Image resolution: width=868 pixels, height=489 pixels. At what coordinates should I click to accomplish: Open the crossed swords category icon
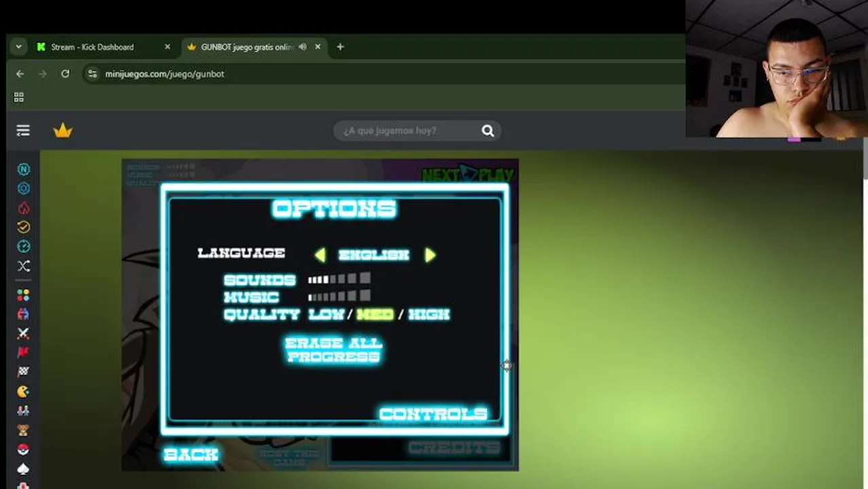pyautogui.click(x=23, y=333)
